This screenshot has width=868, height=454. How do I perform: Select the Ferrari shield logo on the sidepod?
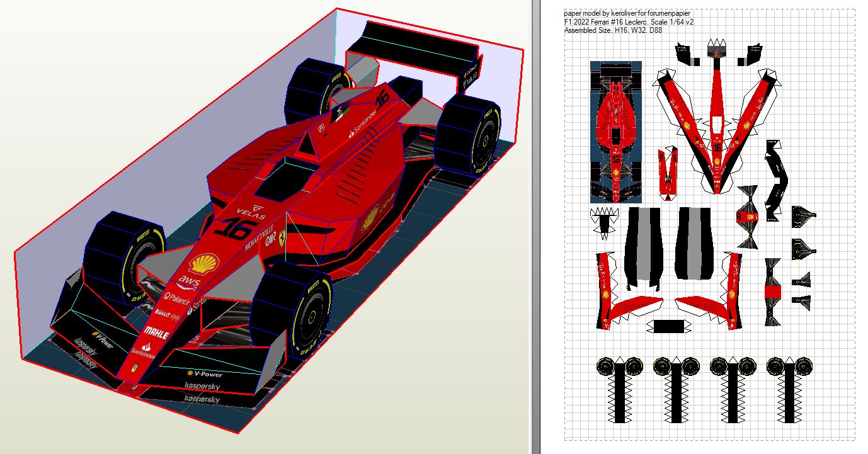[x=285, y=238]
